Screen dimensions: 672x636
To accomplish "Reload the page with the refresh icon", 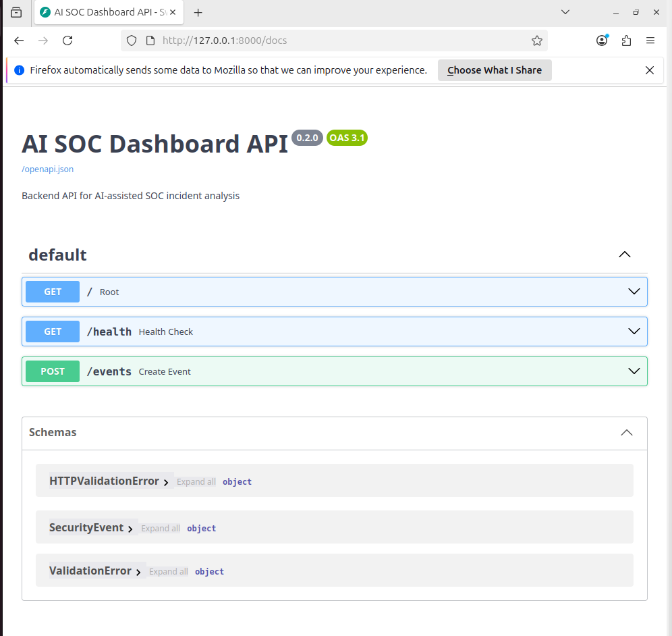I will (x=67, y=41).
